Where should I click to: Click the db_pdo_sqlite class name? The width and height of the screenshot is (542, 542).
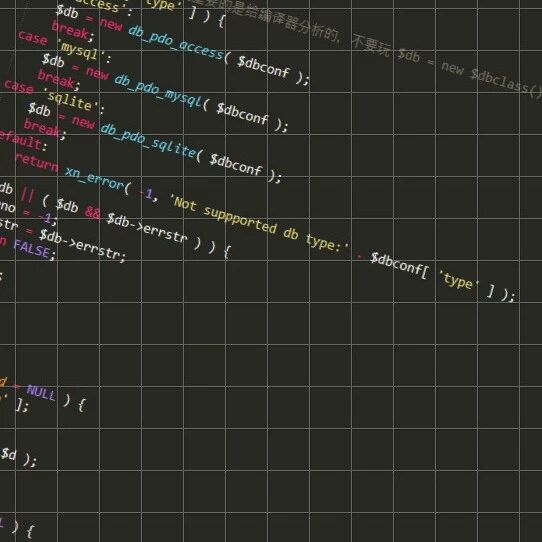point(148,141)
